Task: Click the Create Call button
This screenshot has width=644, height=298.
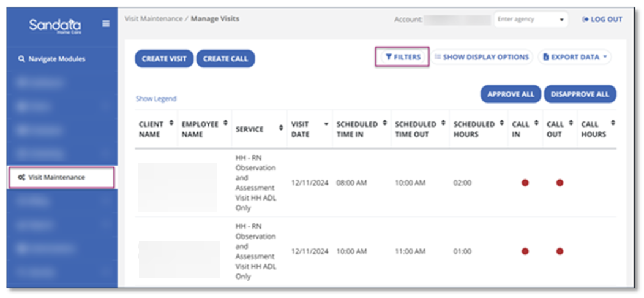Action: click(225, 59)
